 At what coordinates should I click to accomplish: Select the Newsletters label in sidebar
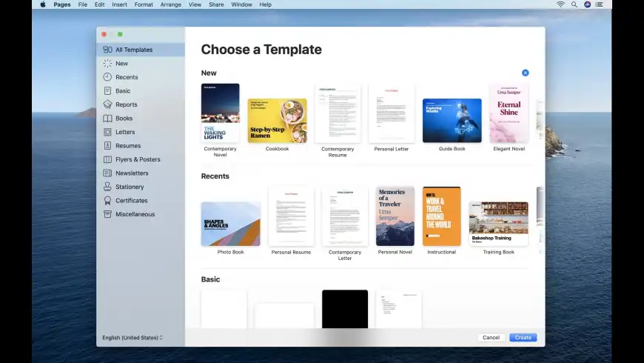(132, 173)
